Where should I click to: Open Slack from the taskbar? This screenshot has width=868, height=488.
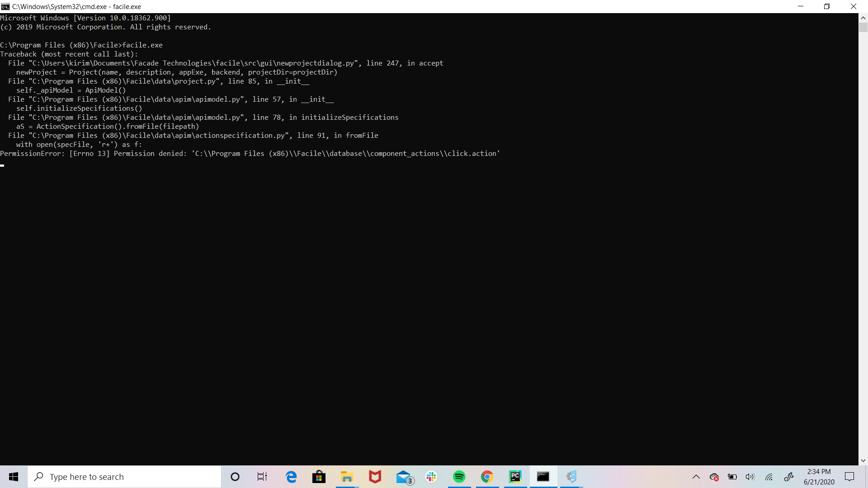click(x=431, y=477)
